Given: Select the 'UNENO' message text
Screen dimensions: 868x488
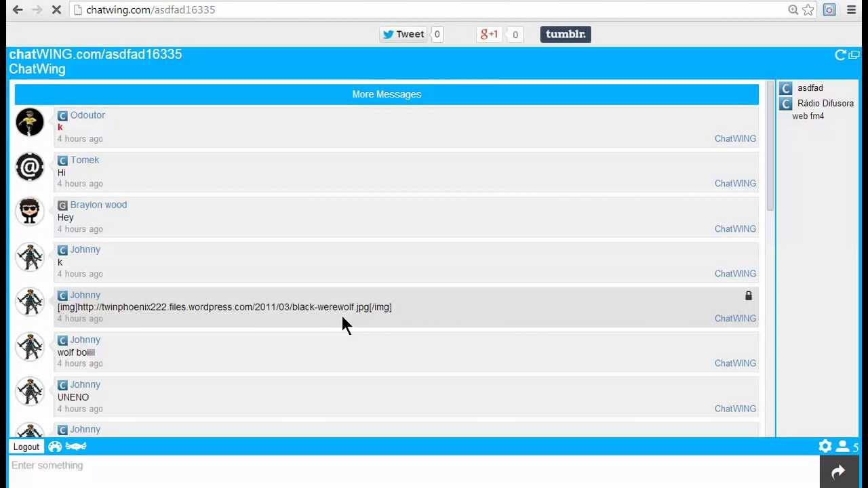Looking at the screenshot, I should tap(73, 397).
